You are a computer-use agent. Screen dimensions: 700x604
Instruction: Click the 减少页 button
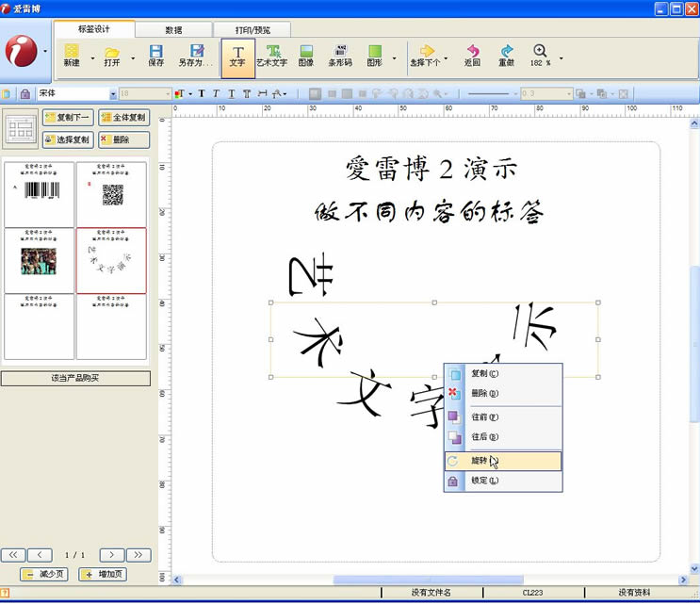point(44,574)
